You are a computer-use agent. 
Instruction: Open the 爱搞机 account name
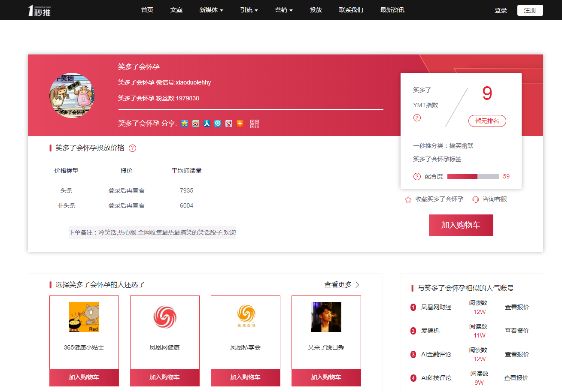click(x=430, y=331)
